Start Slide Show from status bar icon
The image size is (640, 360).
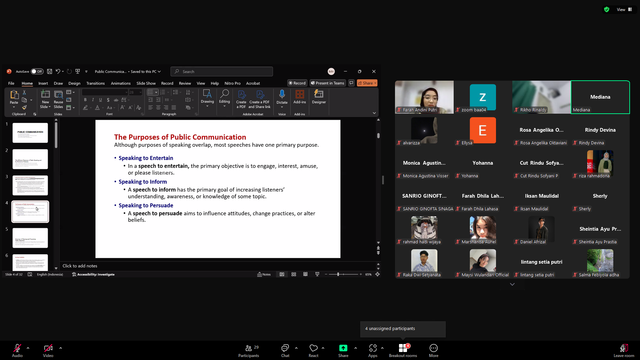tap(317, 274)
